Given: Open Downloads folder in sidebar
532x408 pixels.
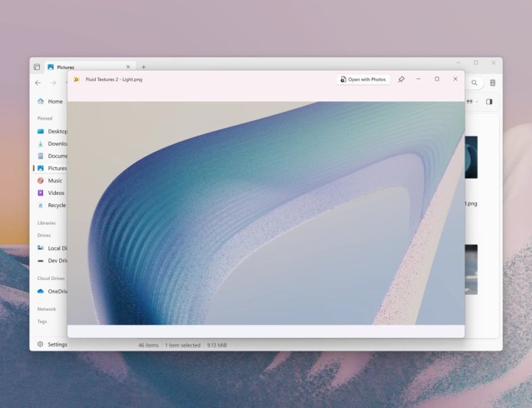Looking at the screenshot, I should pyautogui.click(x=51, y=143).
